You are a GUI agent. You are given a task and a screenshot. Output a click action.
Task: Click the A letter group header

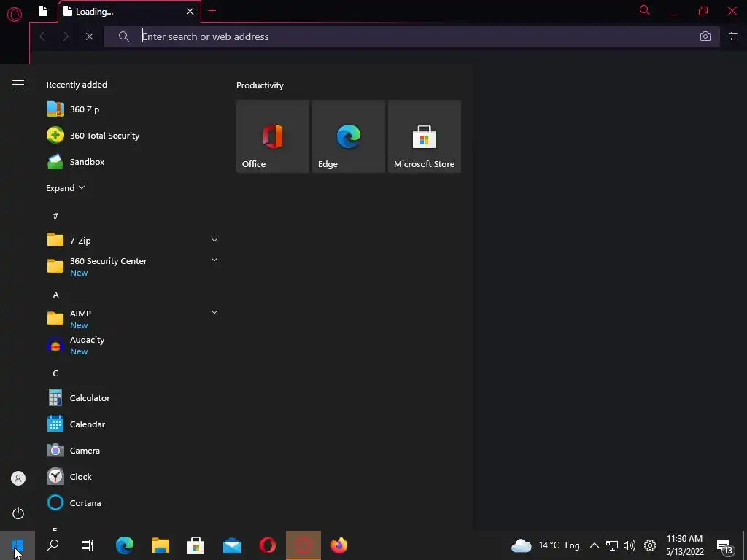pyautogui.click(x=55, y=295)
